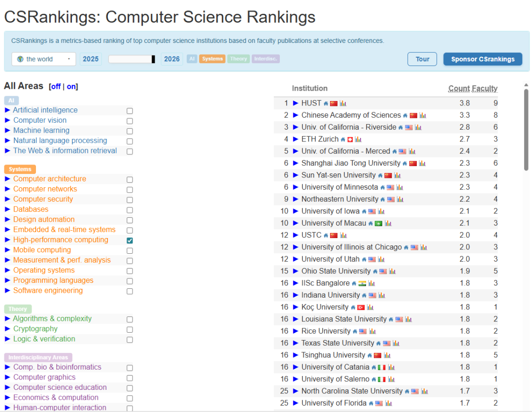Image resolution: width=532 pixels, height=412 pixels.
Task: Turn all areas off
Action: point(56,87)
